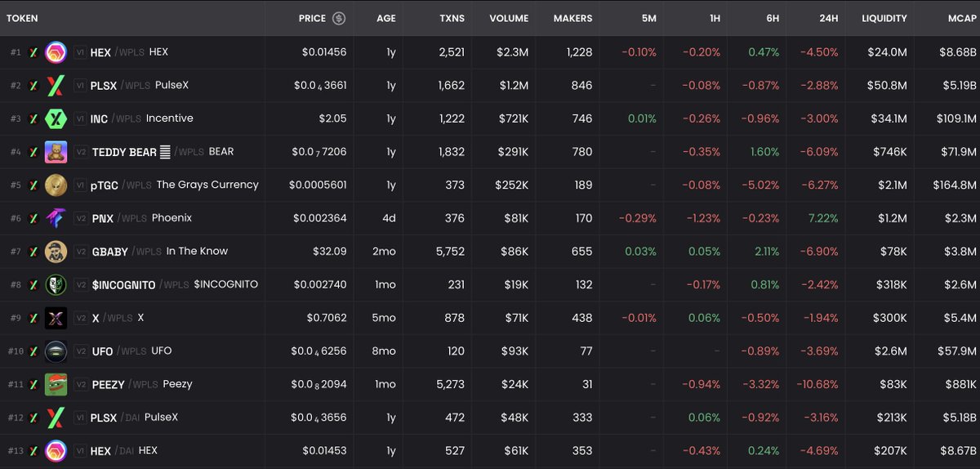
Task: Open GBABY In The Know pair
Action: (x=160, y=252)
